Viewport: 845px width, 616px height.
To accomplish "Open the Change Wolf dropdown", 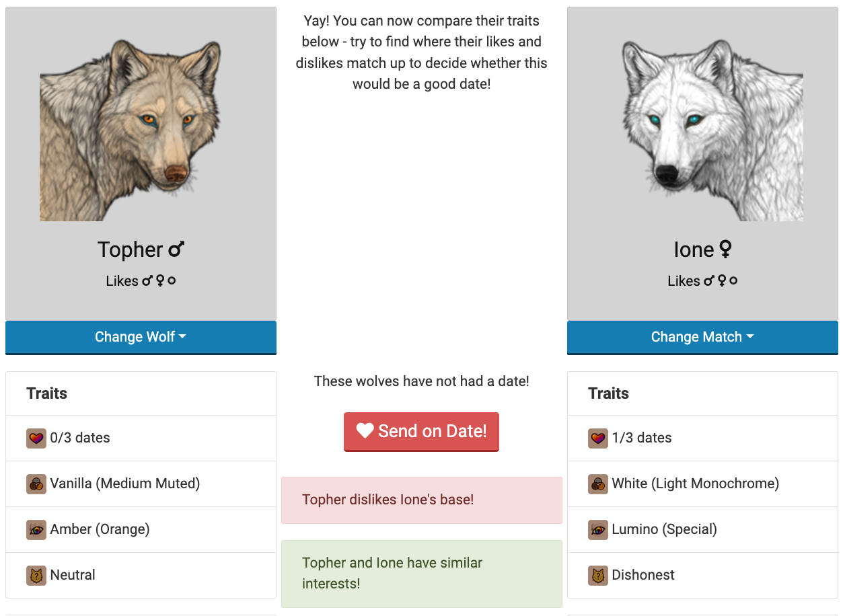I will [x=141, y=337].
